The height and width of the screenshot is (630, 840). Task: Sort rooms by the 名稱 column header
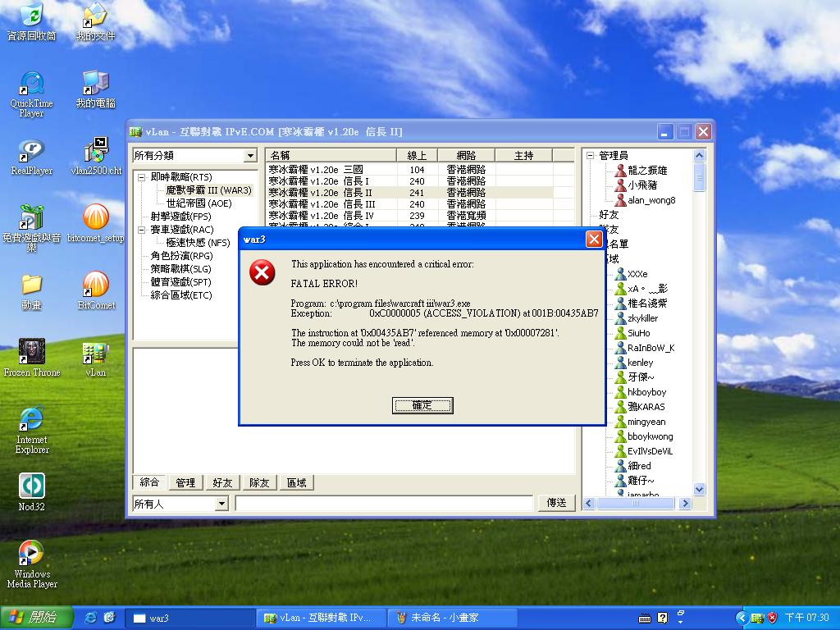pyautogui.click(x=331, y=155)
